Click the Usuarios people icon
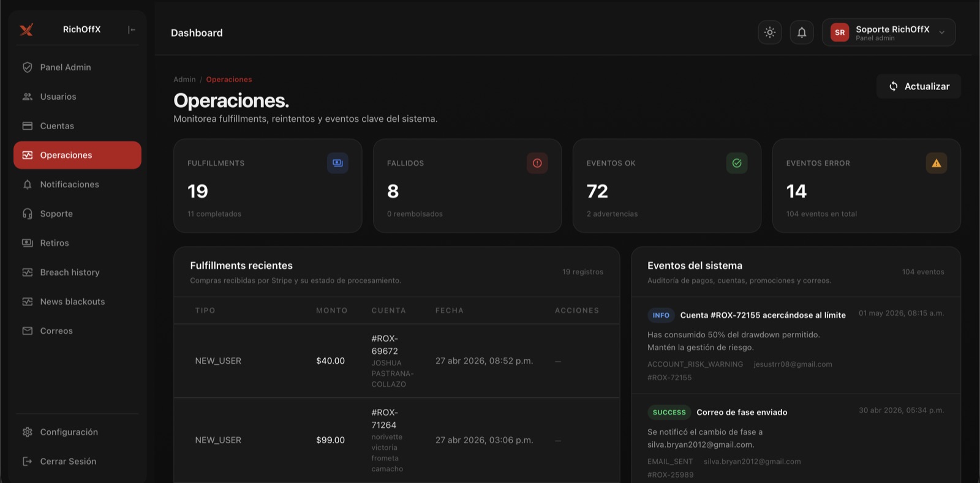980x483 pixels. click(27, 97)
